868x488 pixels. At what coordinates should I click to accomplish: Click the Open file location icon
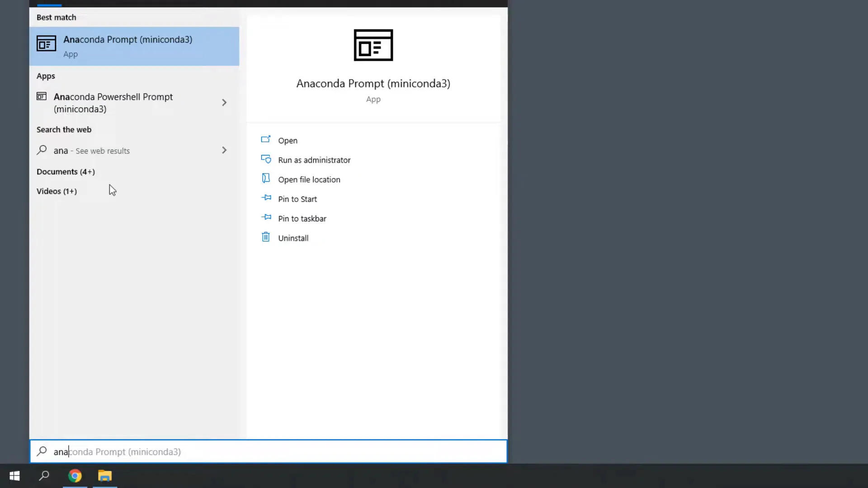point(266,178)
